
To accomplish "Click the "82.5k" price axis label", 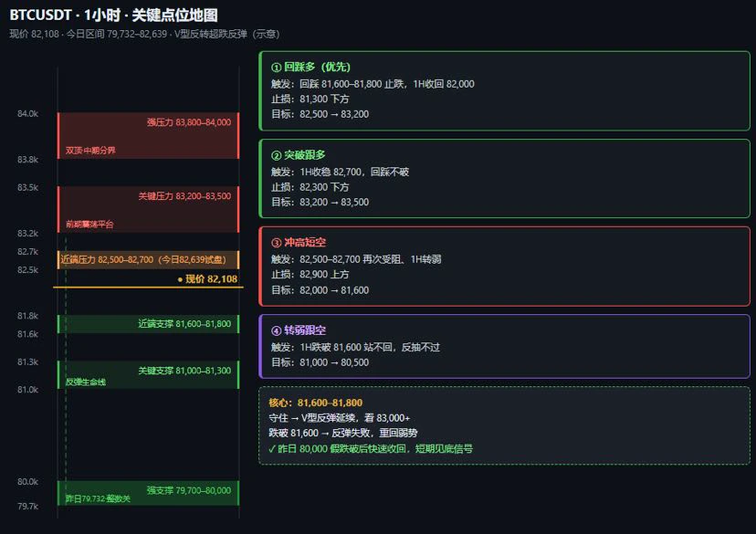I will click(x=27, y=270).
